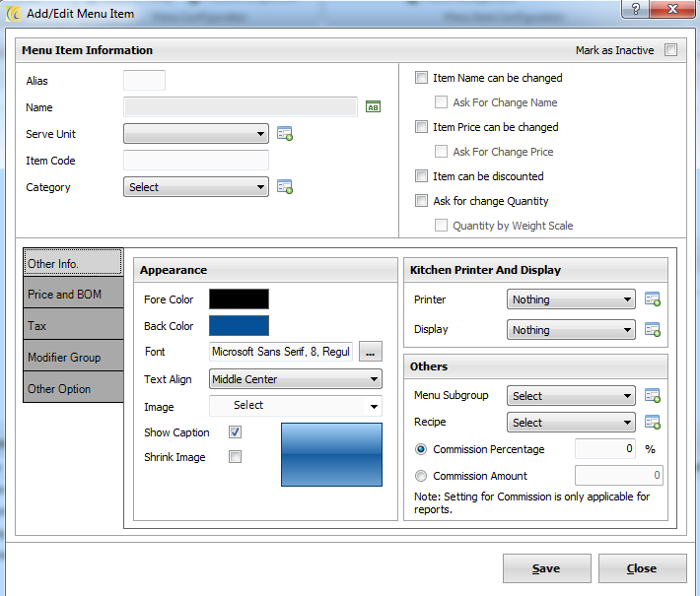Click the add icon beside Serve Unit
Screen dimensions: 700x596
285,134
